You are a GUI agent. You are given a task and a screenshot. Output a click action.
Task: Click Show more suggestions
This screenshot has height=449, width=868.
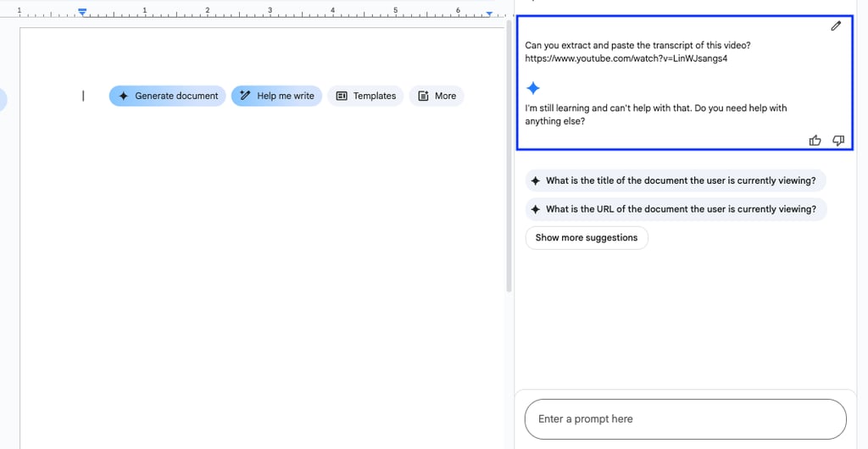pos(587,238)
